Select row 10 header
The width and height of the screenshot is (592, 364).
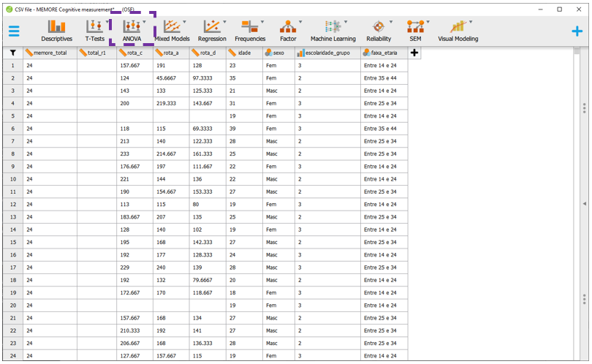(x=12, y=179)
